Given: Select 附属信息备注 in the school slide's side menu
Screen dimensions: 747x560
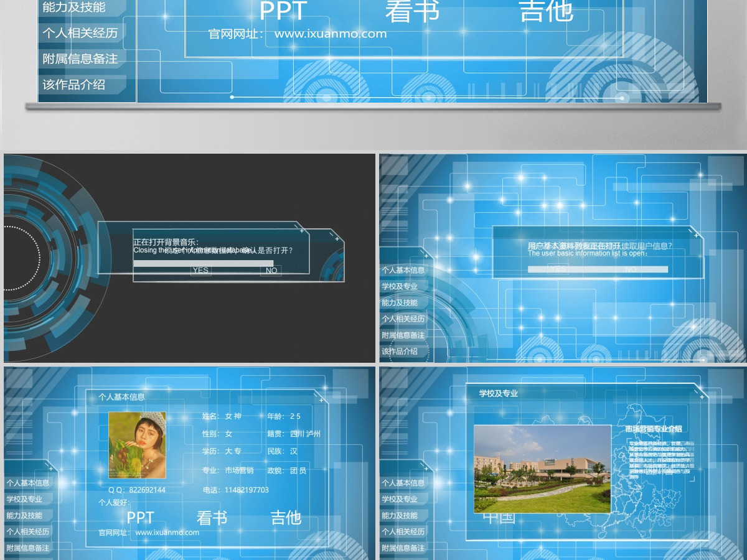Looking at the screenshot, I should [x=403, y=548].
